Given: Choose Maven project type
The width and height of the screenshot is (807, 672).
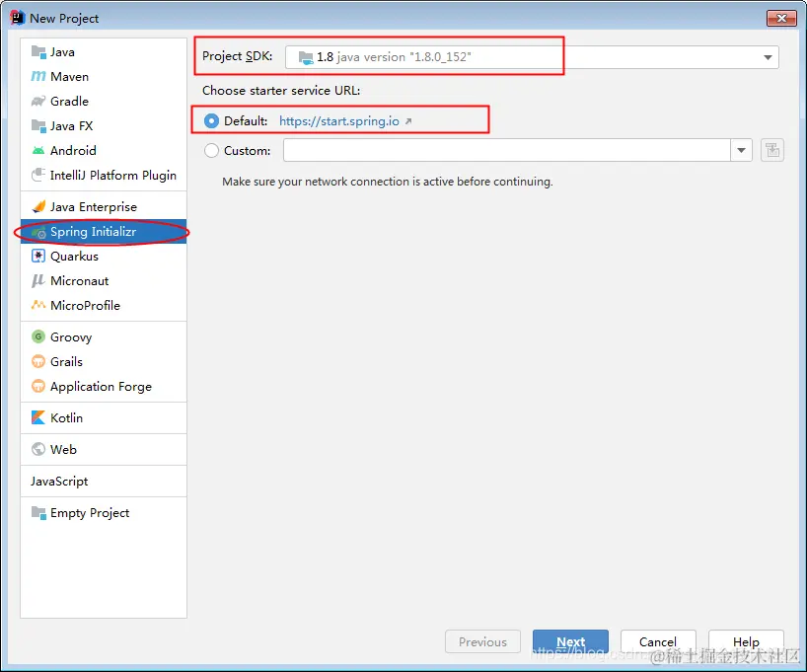Looking at the screenshot, I should (x=104, y=77).
